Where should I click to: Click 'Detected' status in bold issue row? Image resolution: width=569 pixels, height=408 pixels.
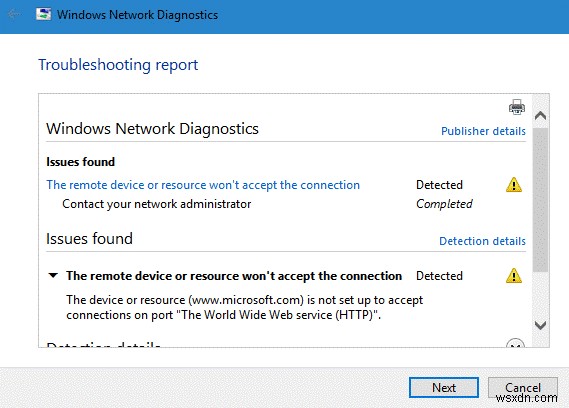439,276
